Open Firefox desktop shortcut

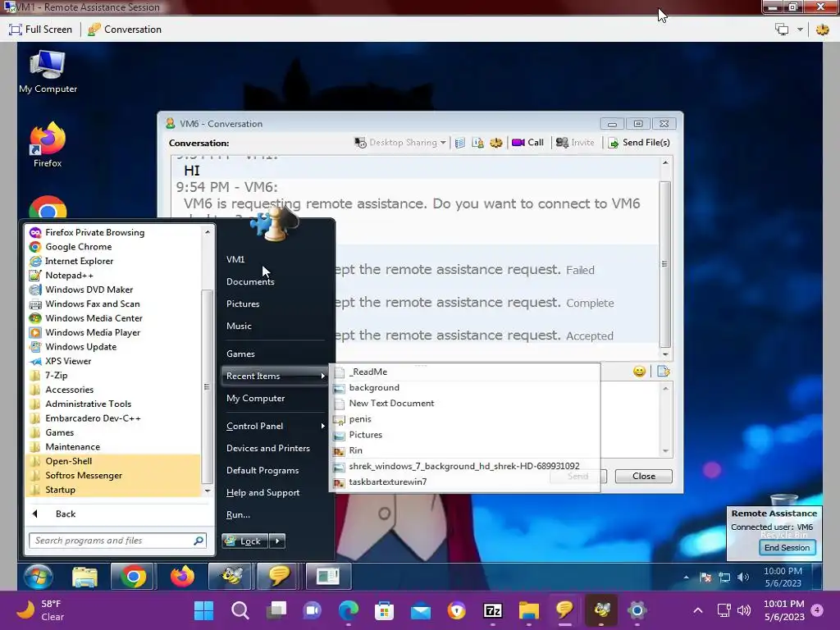click(x=48, y=144)
